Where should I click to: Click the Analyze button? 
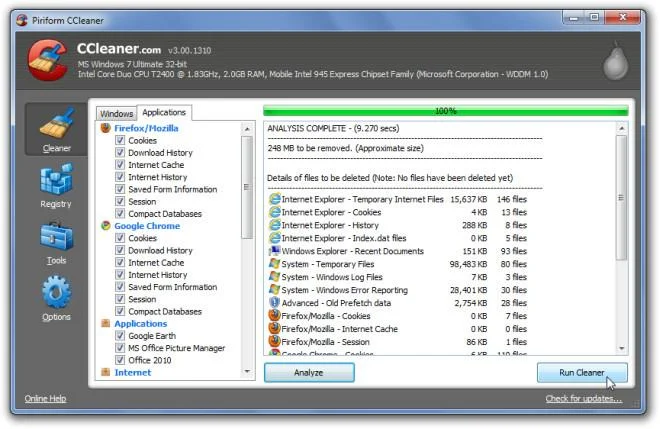click(309, 373)
